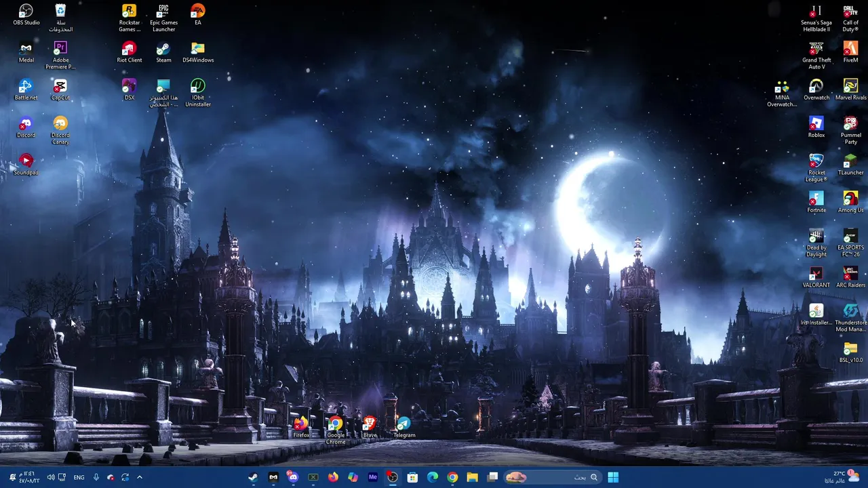Switch to Discord in the taskbar

(x=292, y=477)
